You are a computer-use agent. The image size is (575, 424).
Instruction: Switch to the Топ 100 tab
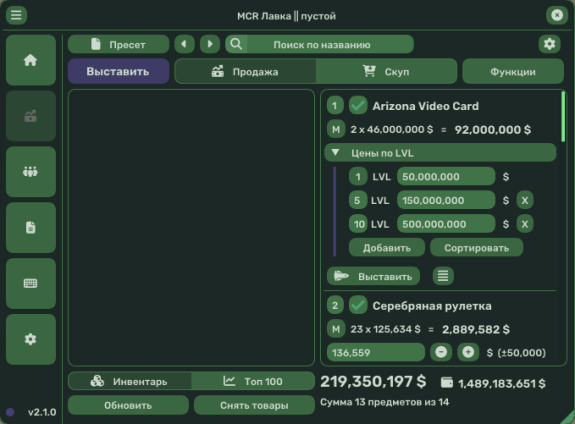click(x=253, y=381)
